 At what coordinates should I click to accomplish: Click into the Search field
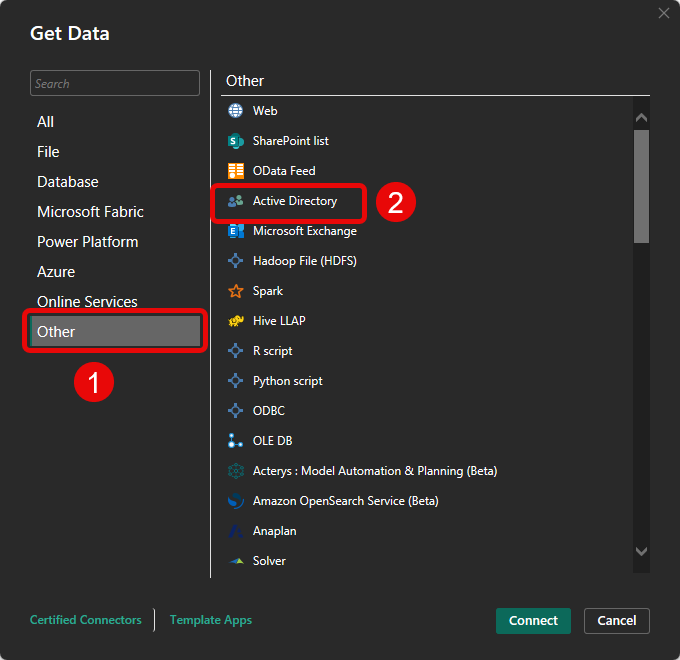click(x=115, y=83)
